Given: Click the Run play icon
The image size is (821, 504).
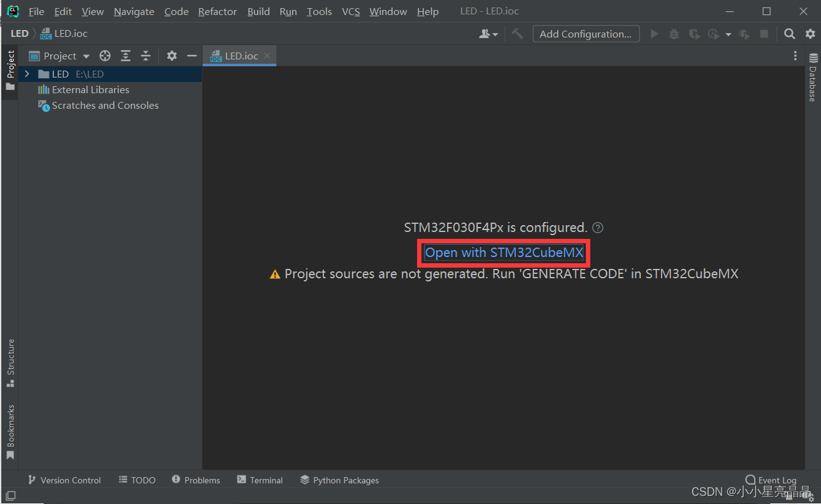Looking at the screenshot, I should pyautogui.click(x=655, y=34).
